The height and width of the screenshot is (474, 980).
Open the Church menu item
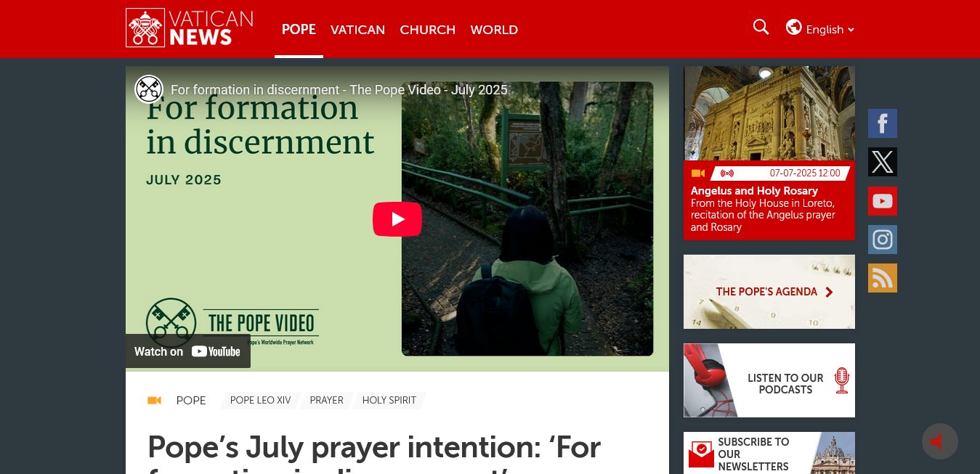[428, 30]
